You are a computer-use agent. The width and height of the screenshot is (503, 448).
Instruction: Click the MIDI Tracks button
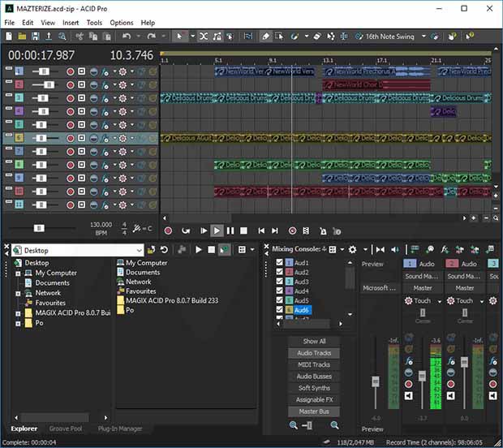click(314, 364)
